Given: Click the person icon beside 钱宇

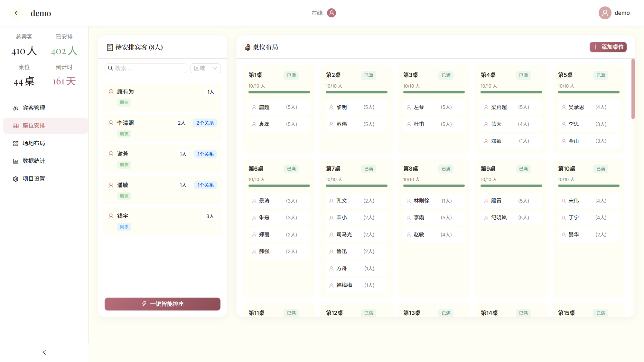Looking at the screenshot, I should [x=111, y=216].
